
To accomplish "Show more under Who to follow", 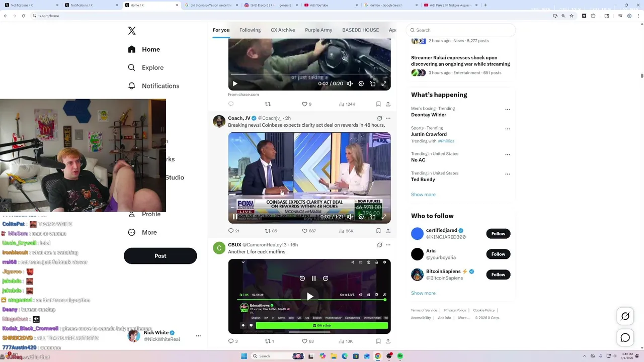I will pyautogui.click(x=423, y=293).
